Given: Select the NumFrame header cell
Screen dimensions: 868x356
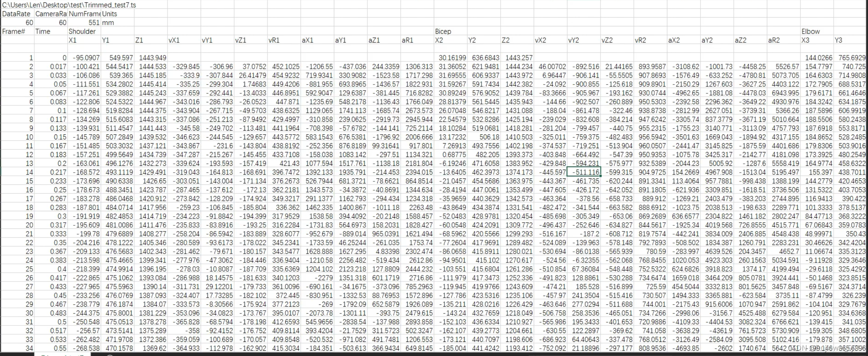Looking at the screenshot, I should pos(84,14).
